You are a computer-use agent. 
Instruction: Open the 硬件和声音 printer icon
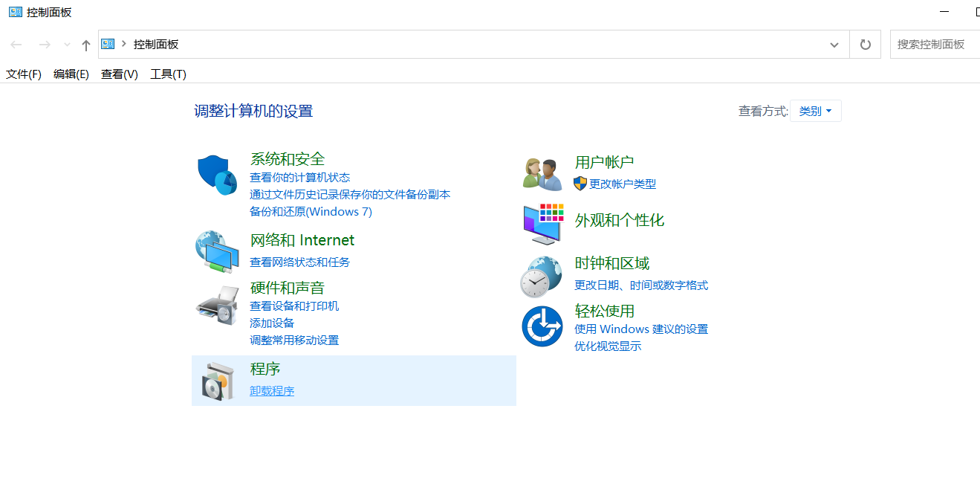coord(217,305)
